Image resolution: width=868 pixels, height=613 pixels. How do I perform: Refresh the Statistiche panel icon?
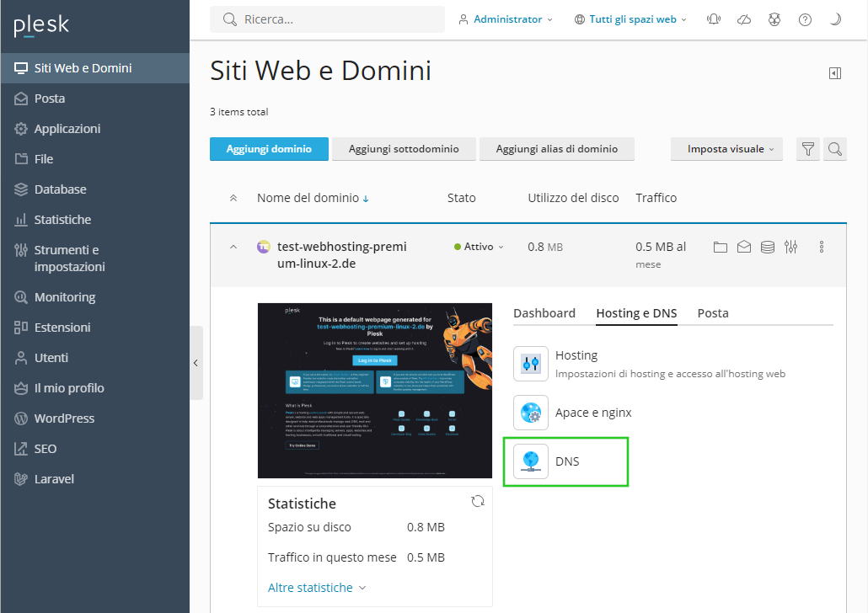point(478,501)
